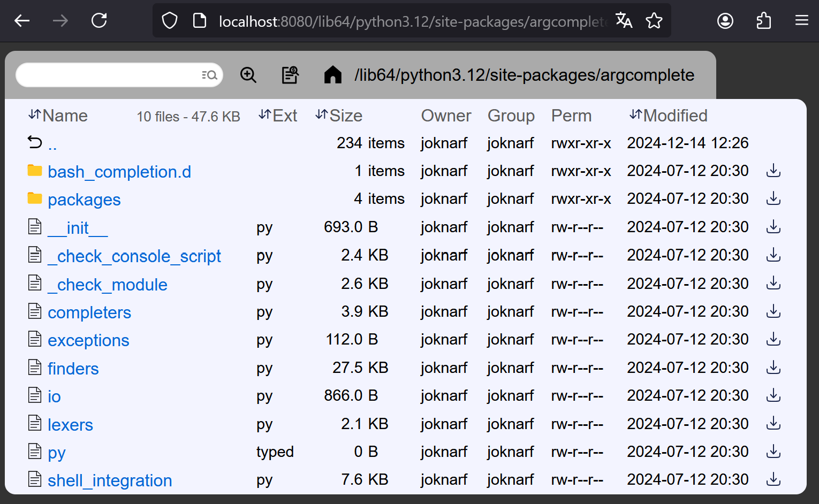Open the _check_console_script file
The height and width of the screenshot is (504, 819).
tap(134, 256)
